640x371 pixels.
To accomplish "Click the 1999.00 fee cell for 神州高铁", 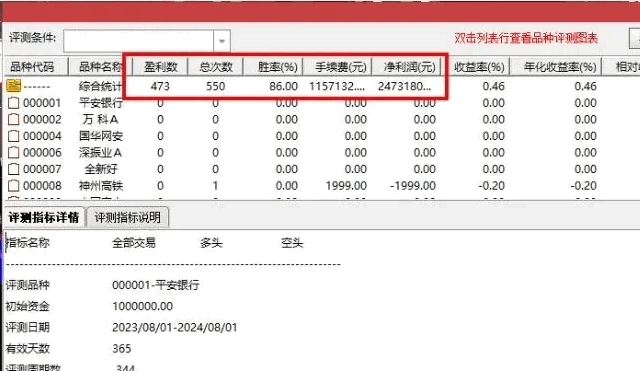I will [x=346, y=186].
